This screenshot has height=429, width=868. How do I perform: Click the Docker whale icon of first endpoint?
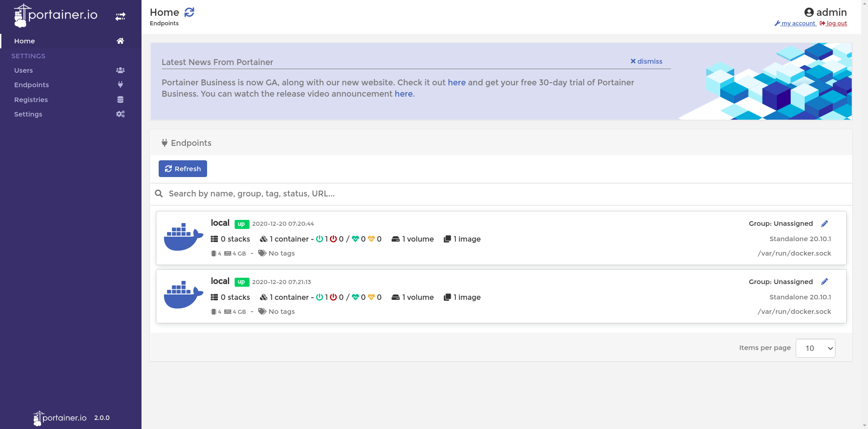coord(183,237)
